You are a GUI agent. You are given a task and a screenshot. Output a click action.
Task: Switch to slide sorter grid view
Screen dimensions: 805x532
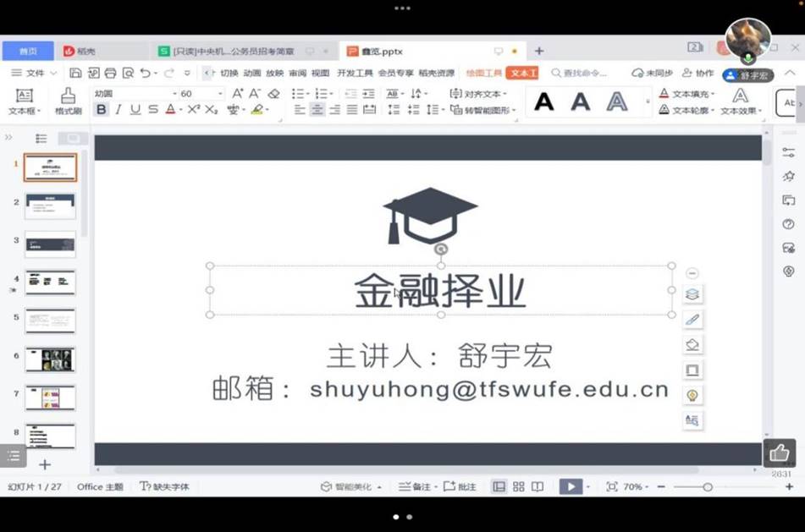pyautogui.click(x=518, y=486)
